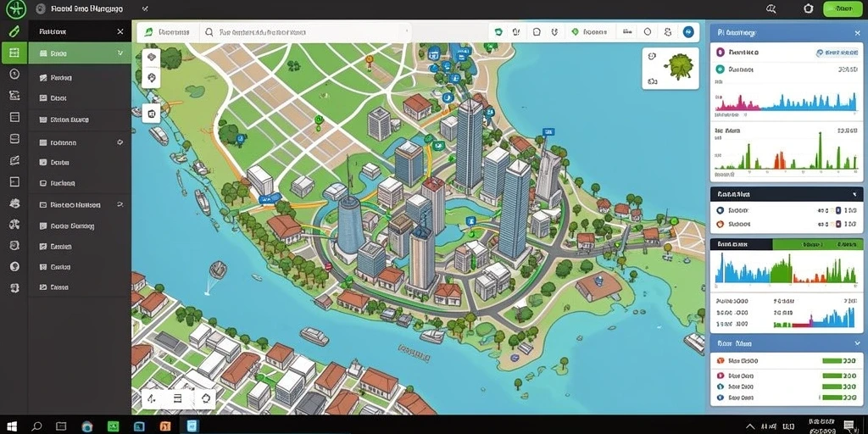Click the first green progress bar in bottom list
868x434 pixels.
pyautogui.click(x=839, y=361)
